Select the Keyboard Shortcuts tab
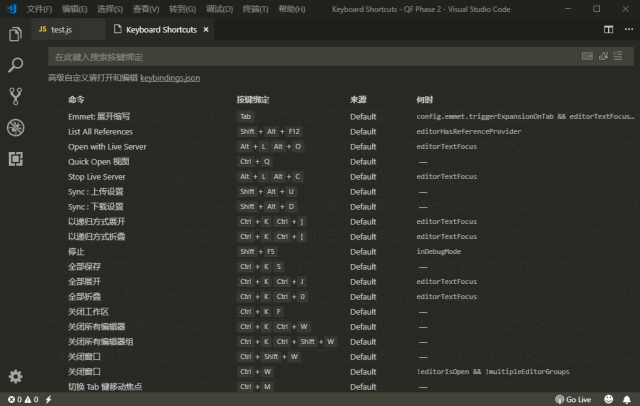Viewport: 640px width, 406px height. coord(161,29)
